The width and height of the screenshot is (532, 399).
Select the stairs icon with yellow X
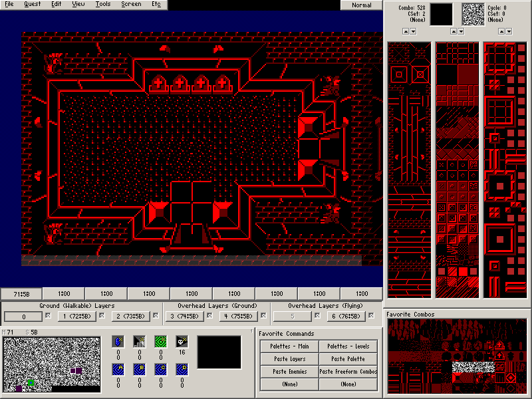coord(140,342)
